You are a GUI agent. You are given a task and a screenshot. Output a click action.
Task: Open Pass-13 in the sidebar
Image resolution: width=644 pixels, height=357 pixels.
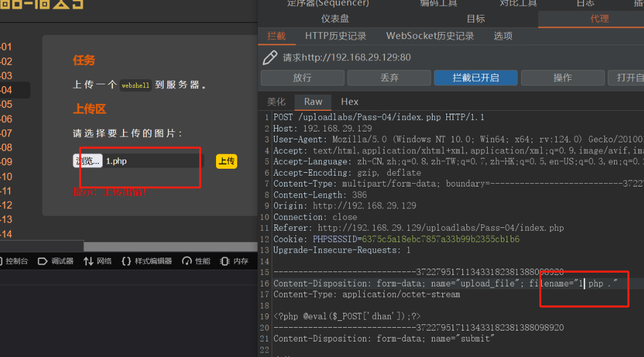(6, 219)
